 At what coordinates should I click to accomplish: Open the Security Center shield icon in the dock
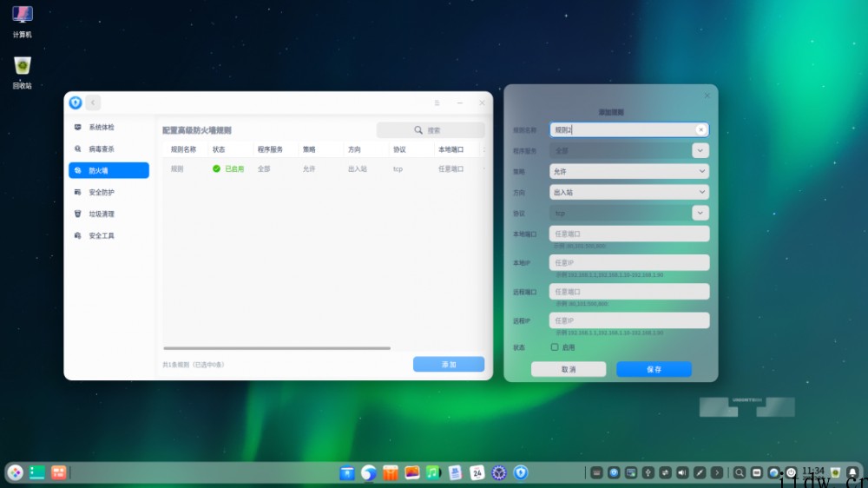click(x=520, y=472)
